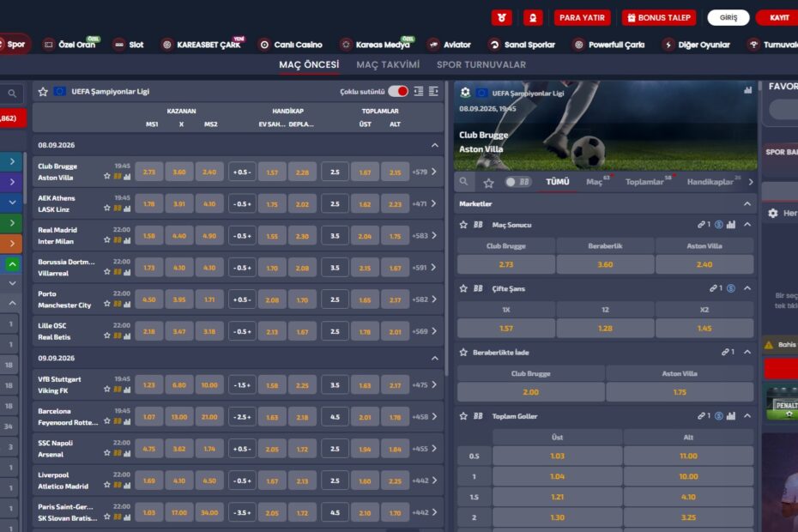Screen dimensions: 798x532
Task: Open the left sidebar search icon
Action: tap(12, 94)
